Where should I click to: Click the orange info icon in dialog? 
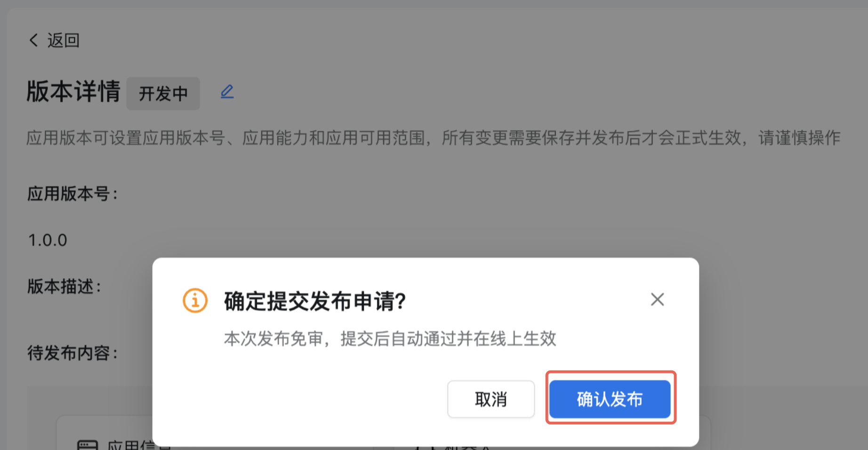pyautogui.click(x=195, y=300)
